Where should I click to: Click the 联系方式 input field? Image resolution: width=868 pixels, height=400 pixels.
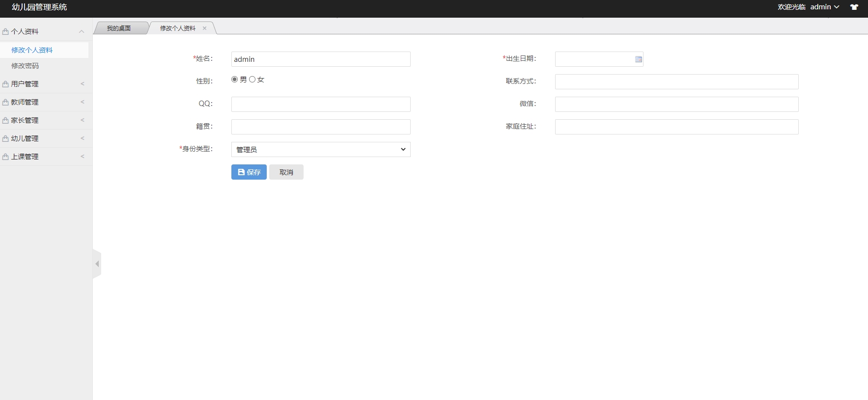(x=676, y=82)
